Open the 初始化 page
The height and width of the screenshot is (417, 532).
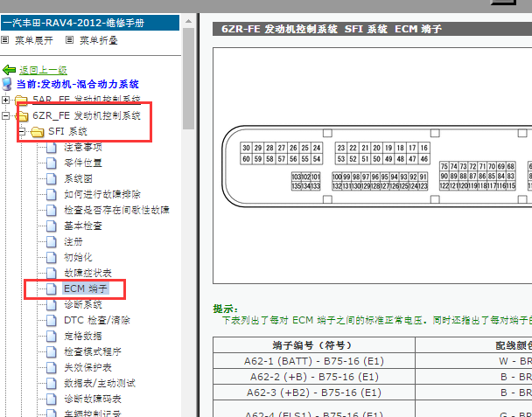click(x=78, y=257)
